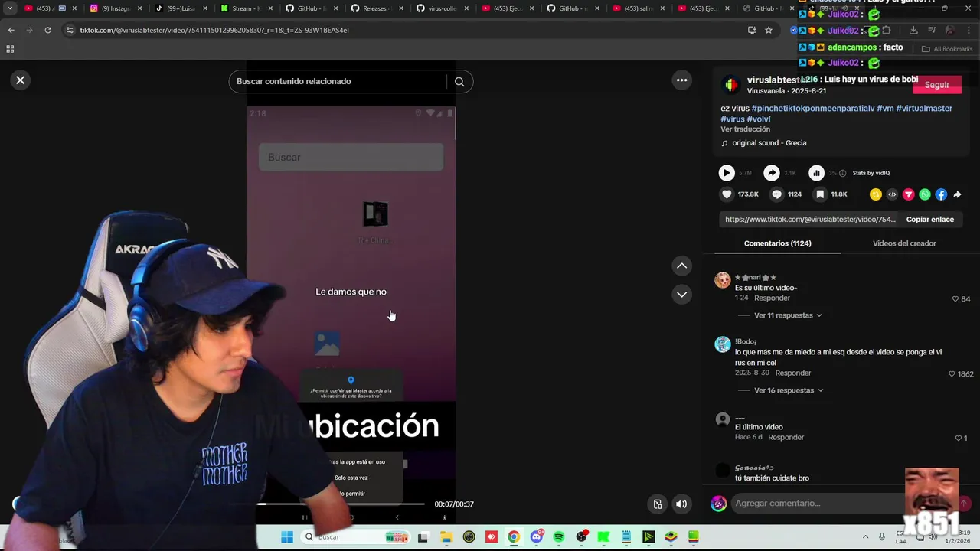
Task: Like the nari comment with 84 likes
Action: click(955, 298)
